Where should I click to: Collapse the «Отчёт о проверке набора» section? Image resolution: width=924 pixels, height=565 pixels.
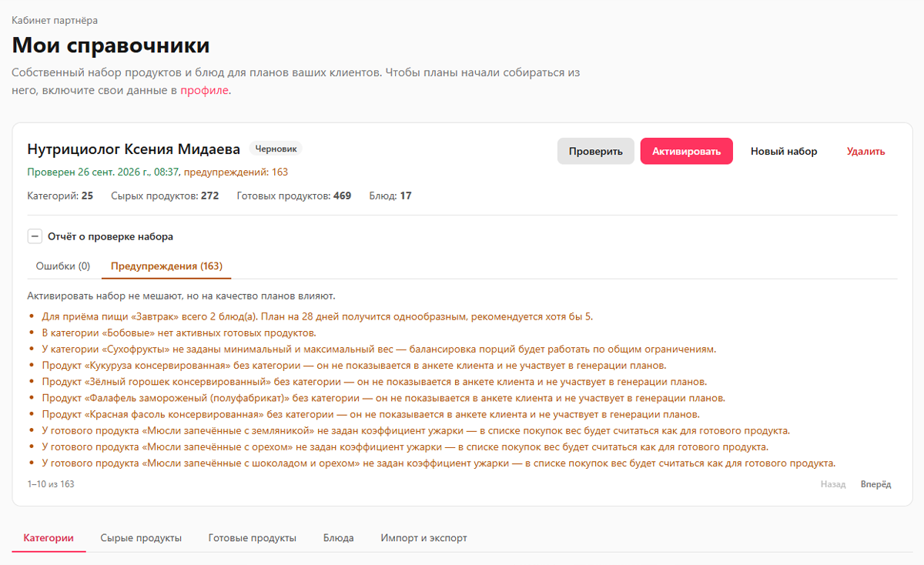click(35, 237)
